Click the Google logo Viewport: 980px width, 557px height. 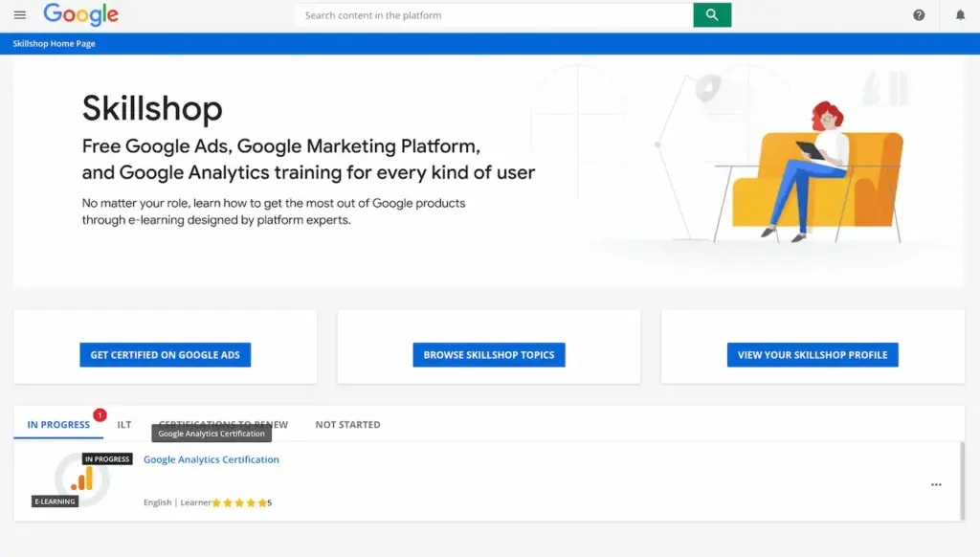coord(80,14)
